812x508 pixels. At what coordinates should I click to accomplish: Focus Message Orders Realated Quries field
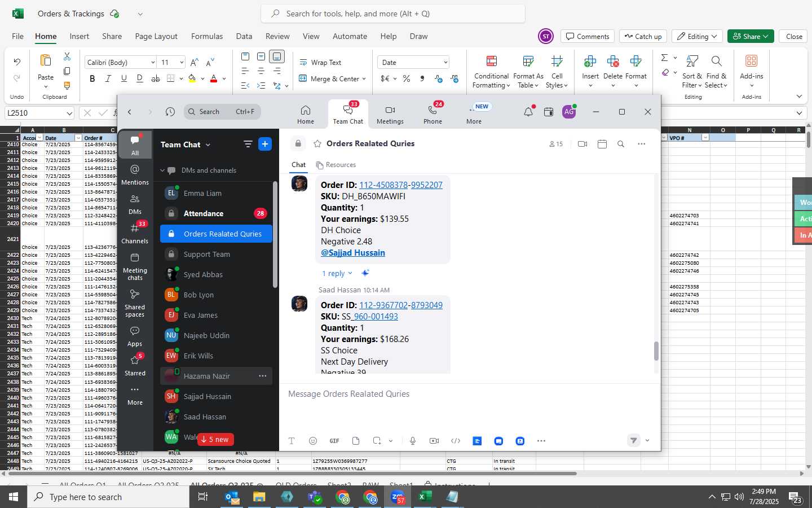click(470, 394)
